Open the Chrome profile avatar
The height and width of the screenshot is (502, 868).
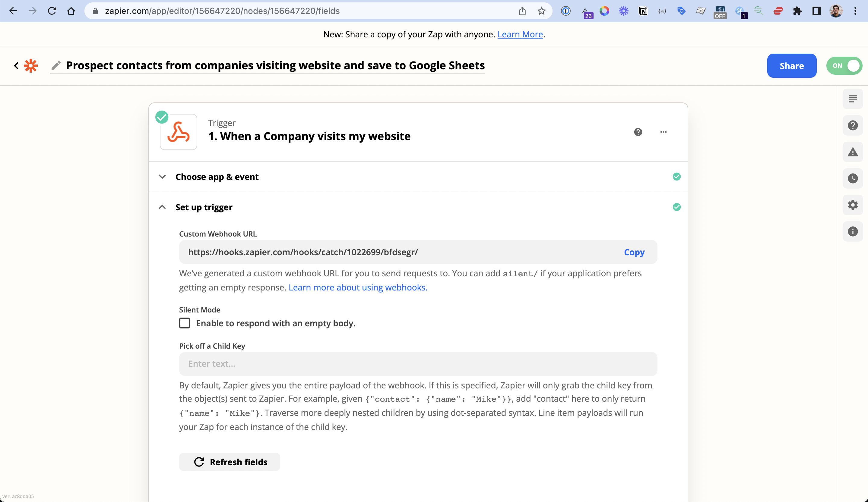(836, 11)
